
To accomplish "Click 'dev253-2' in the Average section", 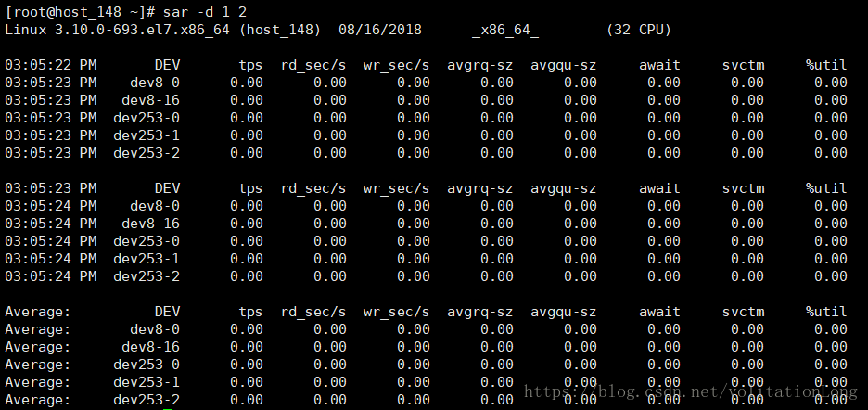I will [147, 400].
